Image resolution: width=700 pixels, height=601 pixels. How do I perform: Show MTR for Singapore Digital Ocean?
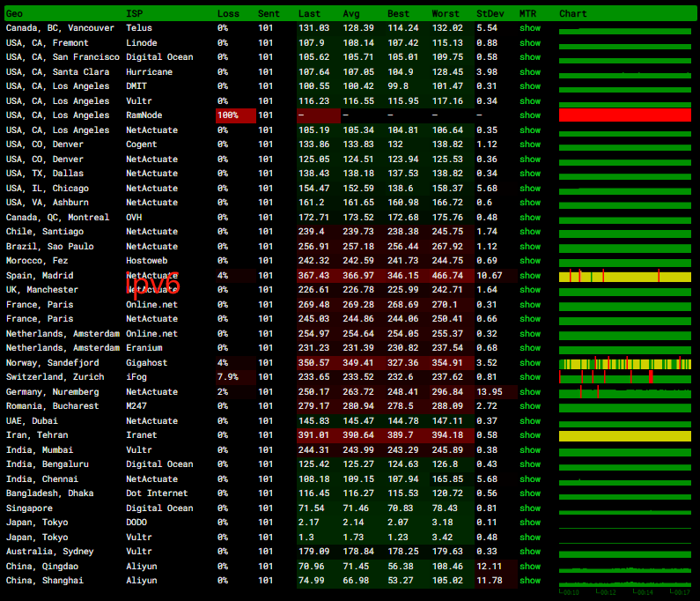coord(530,508)
